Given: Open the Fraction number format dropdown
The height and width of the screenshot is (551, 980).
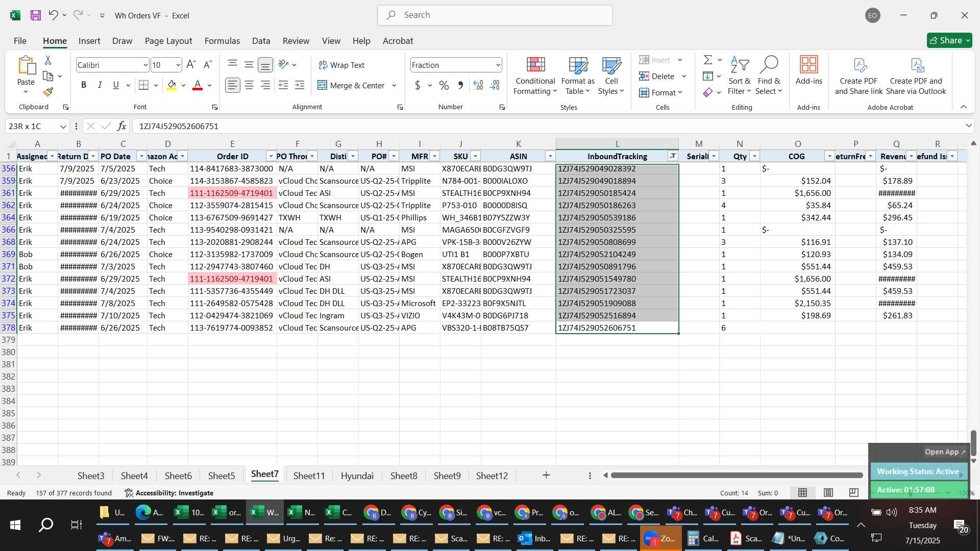Looking at the screenshot, I should point(498,65).
